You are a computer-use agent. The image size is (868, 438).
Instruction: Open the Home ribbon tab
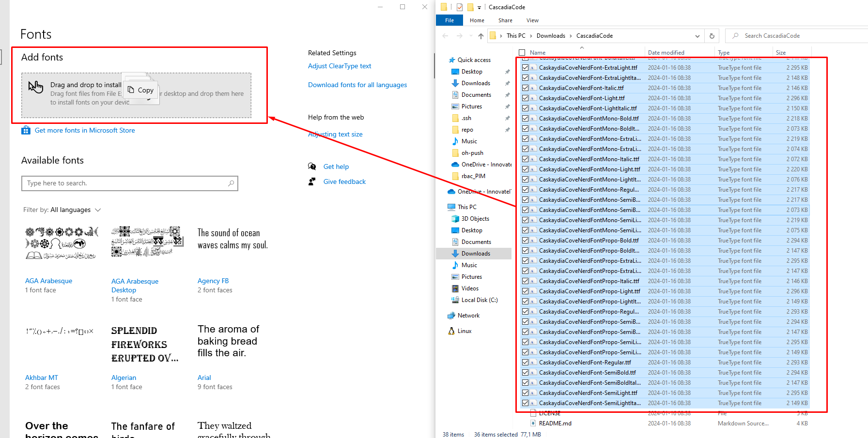(x=477, y=20)
